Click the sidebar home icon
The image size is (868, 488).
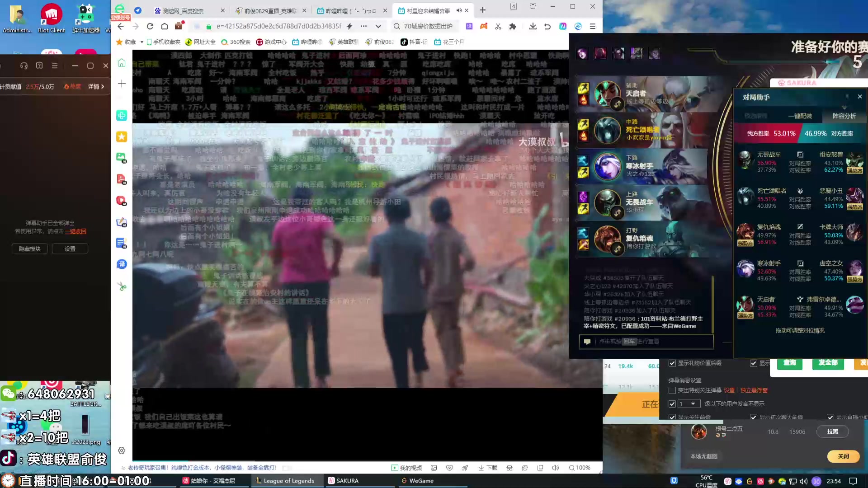pos(122,63)
